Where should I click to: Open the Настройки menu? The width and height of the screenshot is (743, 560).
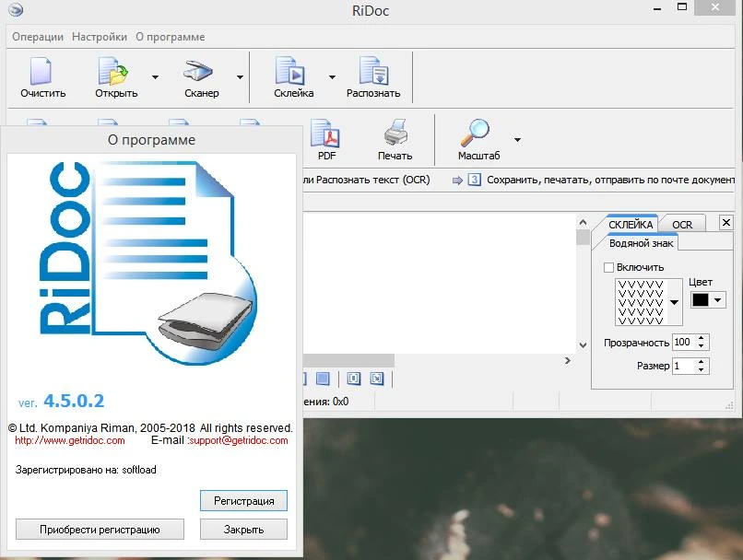(100, 37)
